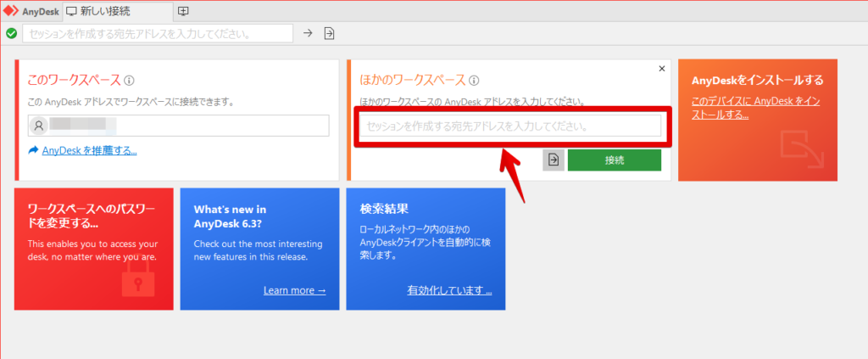Screen dimensions: 868x359
Task: Click the share arrow icon beside AnyDeskを推薦する
Action: [33, 149]
